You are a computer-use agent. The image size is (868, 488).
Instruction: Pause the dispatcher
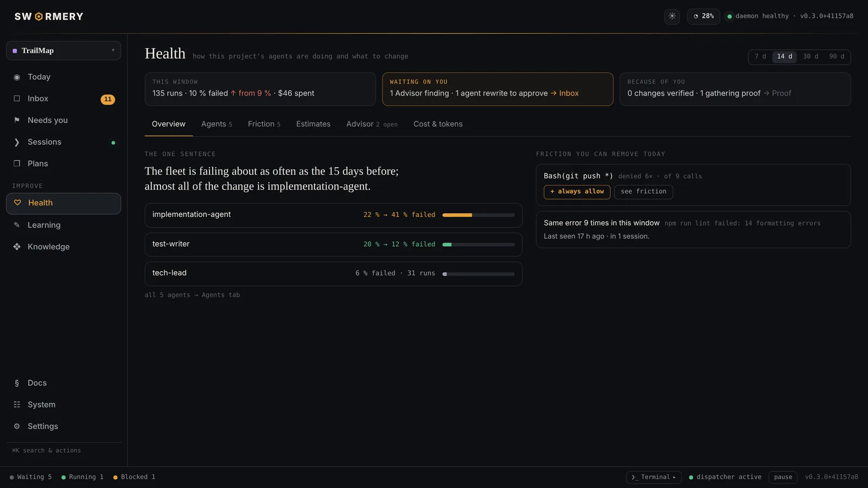click(783, 477)
